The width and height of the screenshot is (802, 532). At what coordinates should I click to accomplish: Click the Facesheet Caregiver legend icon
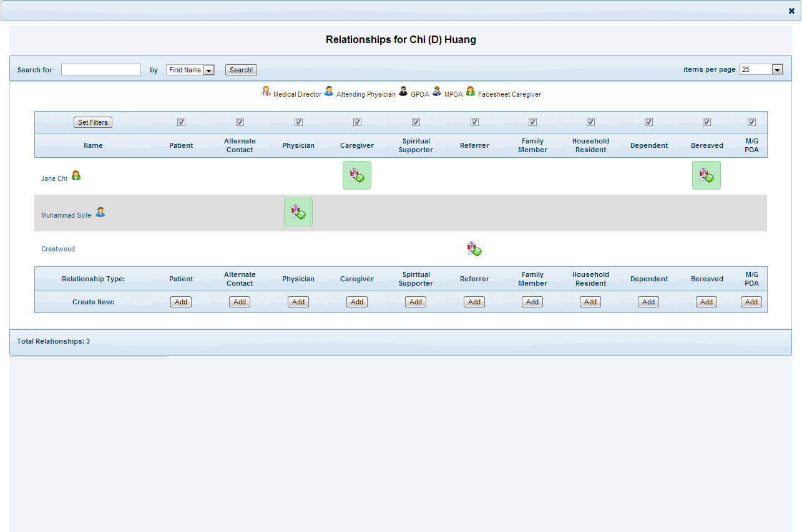pyautogui.click(x=471, y=92)
